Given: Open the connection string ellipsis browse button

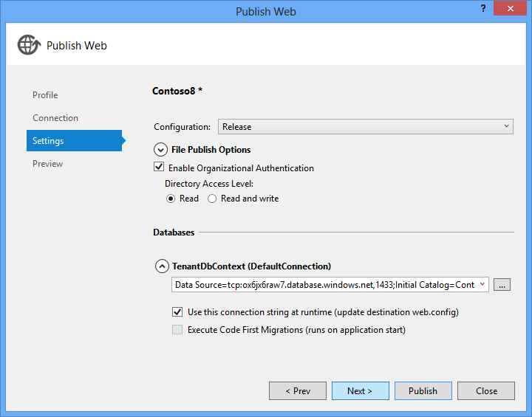Looking at the screenshot, I should [x=502, y=285].
